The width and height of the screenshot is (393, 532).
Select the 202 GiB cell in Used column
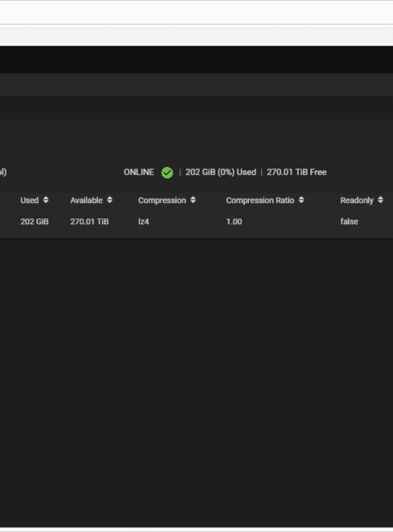[34, 222]
